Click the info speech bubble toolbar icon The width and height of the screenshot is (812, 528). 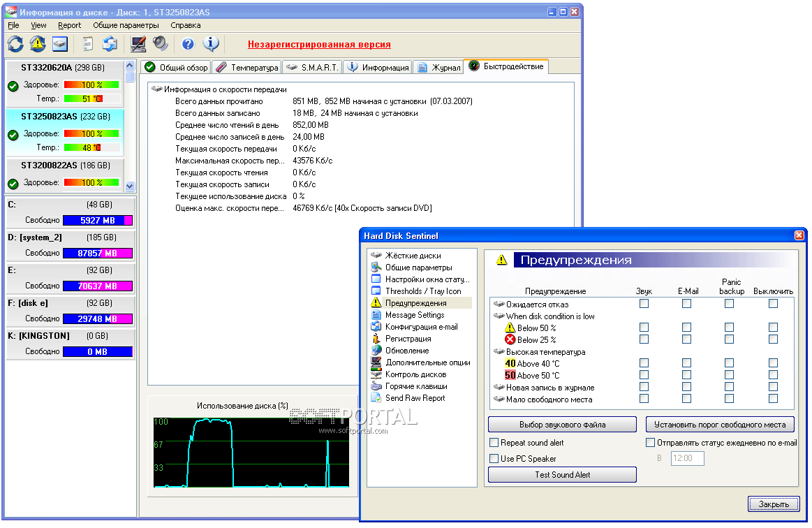[211, 44]
